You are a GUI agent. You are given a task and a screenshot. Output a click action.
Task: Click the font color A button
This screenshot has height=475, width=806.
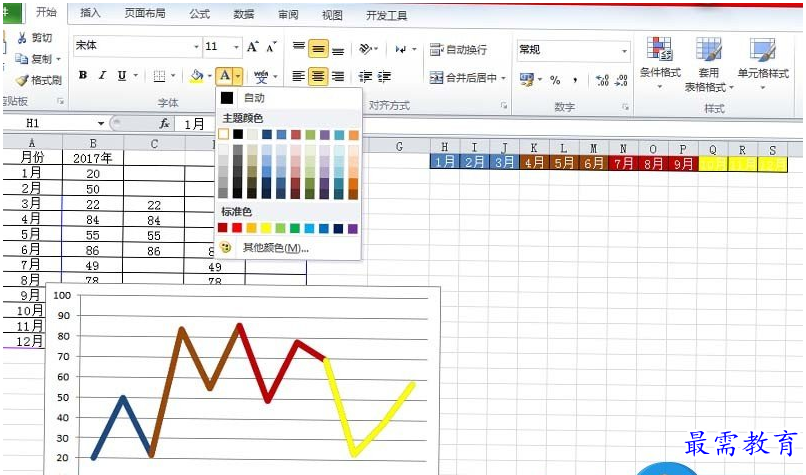coord(225,76)
